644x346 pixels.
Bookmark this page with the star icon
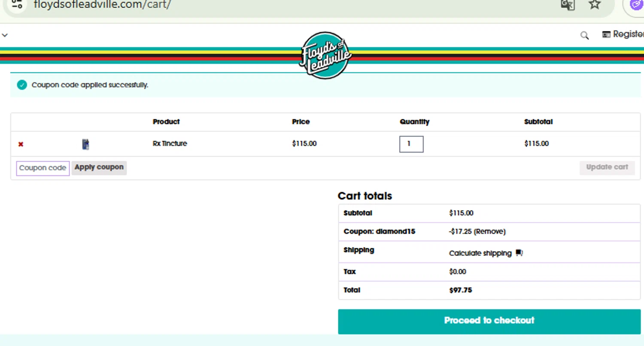pyautogui.click(x=595, y=4)
